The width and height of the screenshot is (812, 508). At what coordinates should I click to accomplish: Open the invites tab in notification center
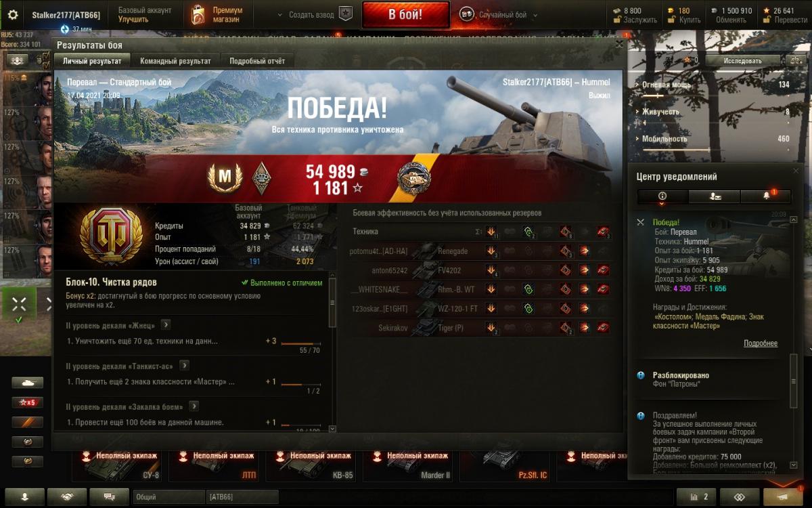715,196
